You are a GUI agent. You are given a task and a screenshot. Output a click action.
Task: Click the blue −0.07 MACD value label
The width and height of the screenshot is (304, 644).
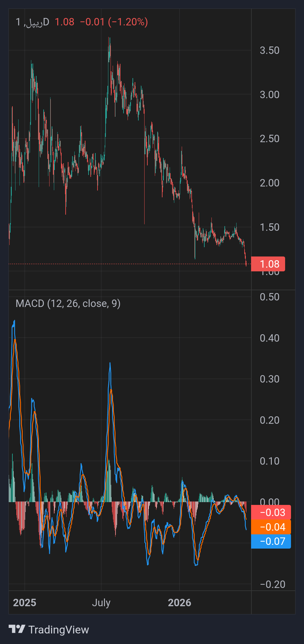271,541
